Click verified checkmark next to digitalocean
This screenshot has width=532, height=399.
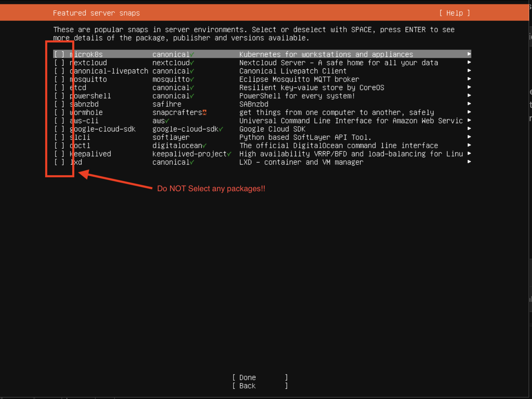pos(204,146)
